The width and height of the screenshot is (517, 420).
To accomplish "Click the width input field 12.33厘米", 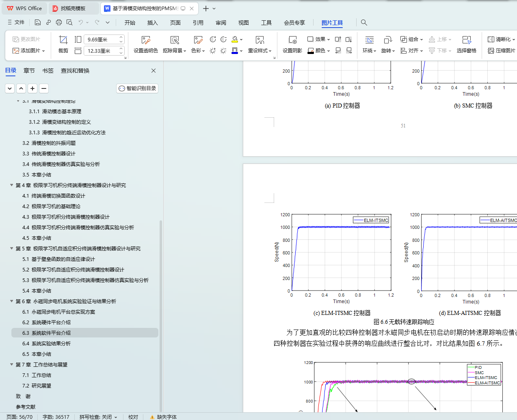I will click(101, 51).
